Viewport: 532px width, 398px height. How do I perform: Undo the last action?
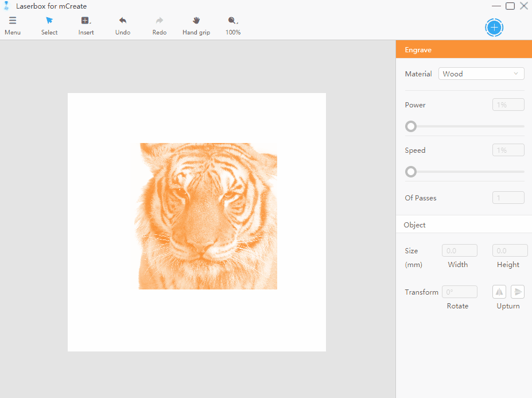(122, 26)
